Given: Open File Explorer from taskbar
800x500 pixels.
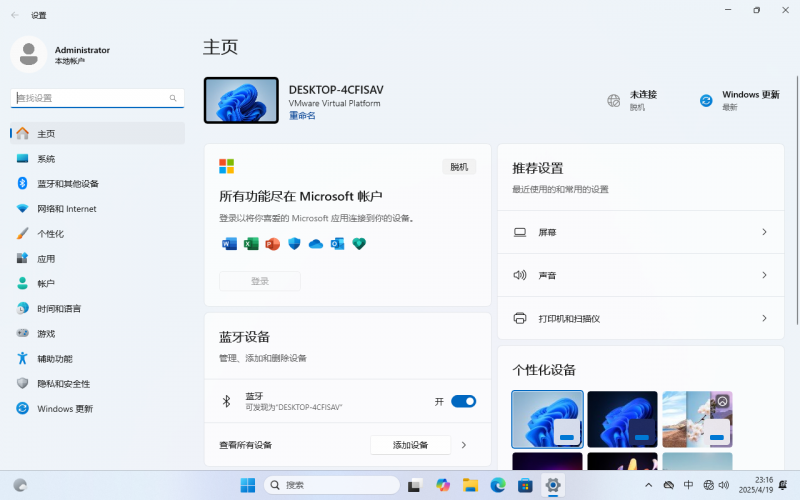Looking at the screenshot, I should [x=470, y=485].
